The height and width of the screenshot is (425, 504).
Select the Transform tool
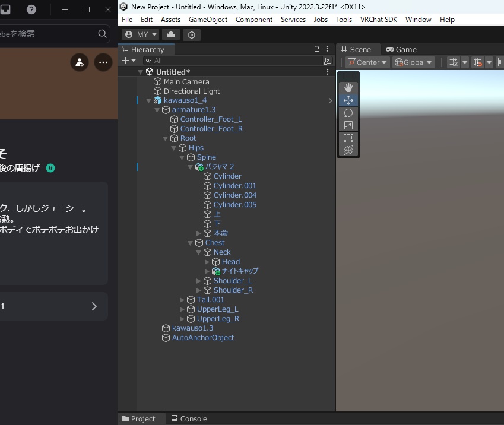coord(348,150)
